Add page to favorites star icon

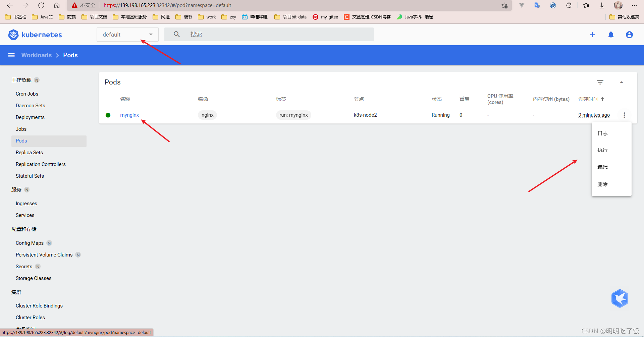504,5
